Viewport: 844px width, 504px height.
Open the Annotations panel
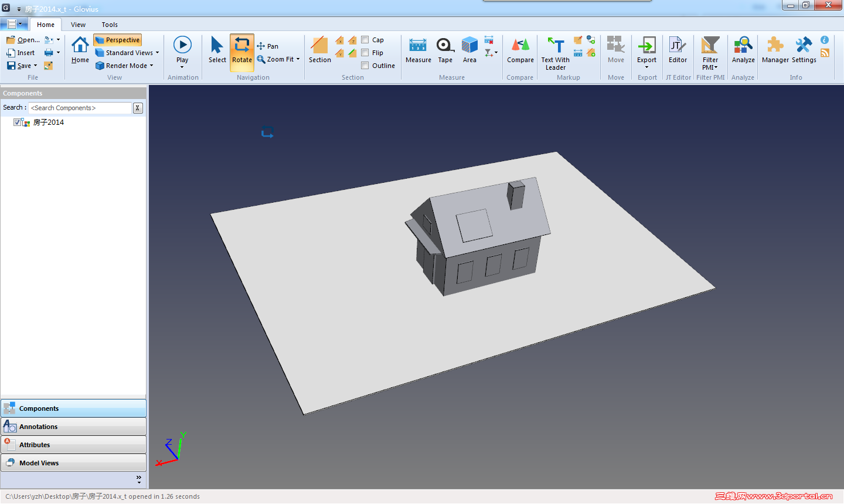click(73, 427)
